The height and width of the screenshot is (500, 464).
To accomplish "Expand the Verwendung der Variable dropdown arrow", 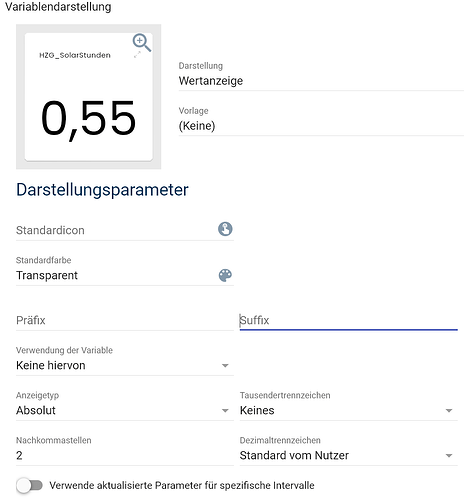I will [x=225, y=366].
